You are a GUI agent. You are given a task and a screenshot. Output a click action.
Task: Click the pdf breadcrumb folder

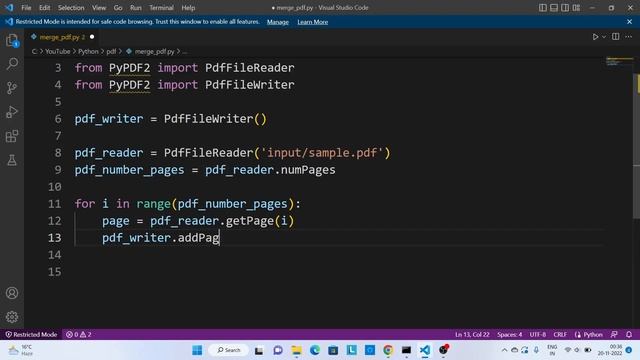[x=111, y=51]
